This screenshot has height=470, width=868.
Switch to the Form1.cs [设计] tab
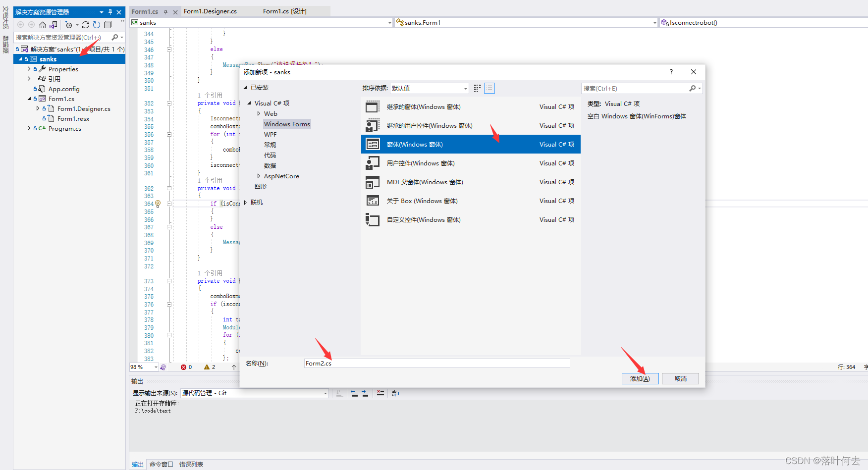pos(285,11)
